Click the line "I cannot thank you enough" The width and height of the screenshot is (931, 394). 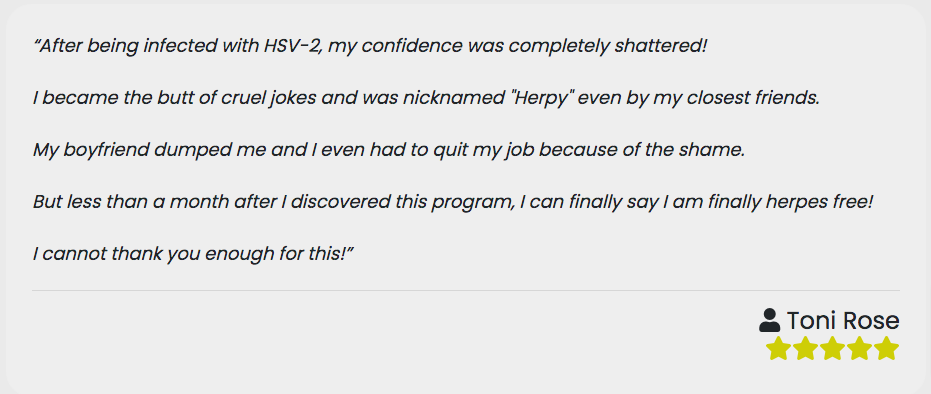(x=194, y=255)
